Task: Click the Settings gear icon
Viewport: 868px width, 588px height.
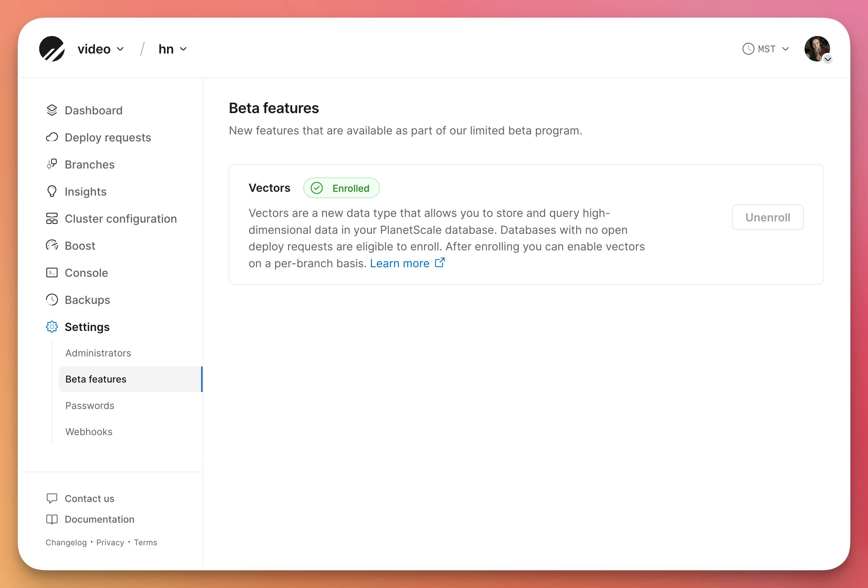Action: (x=51, y=327)
